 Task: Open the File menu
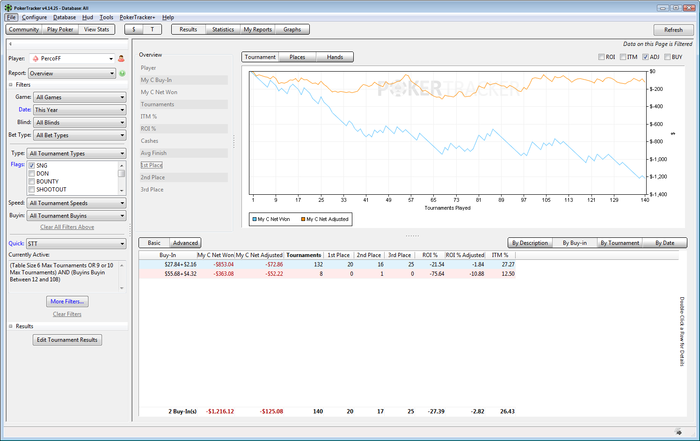point(12,17)
